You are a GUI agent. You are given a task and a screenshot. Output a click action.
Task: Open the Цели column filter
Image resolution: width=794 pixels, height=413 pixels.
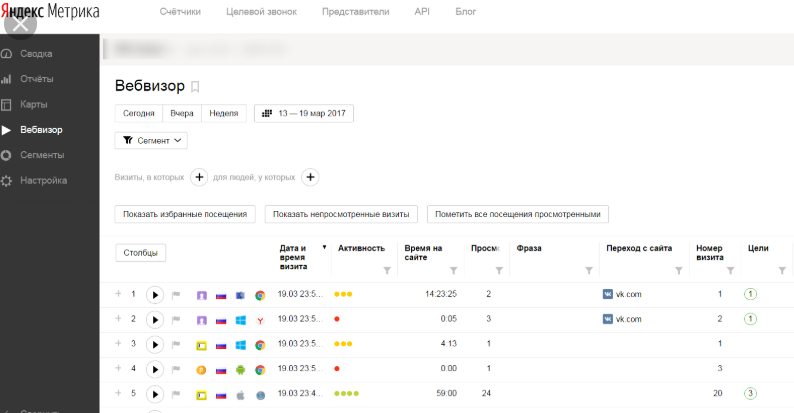(782, 271)
